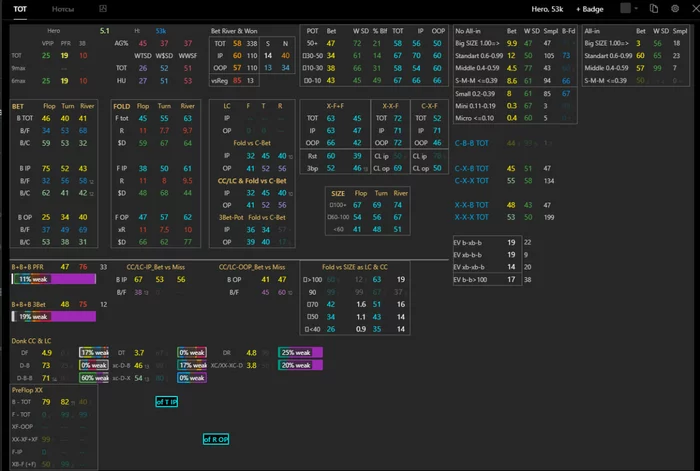Click the 20% weak badge near XC/XX-XC-D
Screen dimensions: 700x471
coord(300,365)
